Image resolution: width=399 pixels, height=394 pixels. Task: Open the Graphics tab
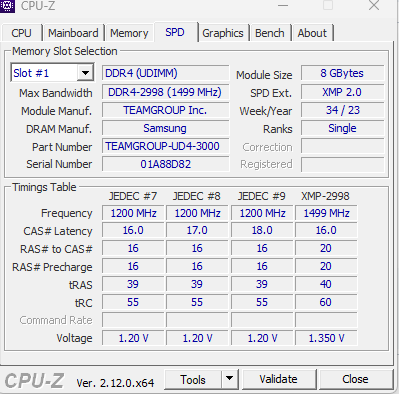pos(223,33)
